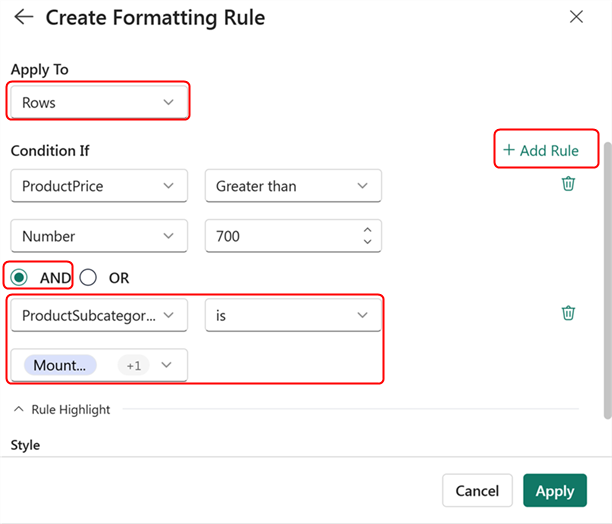Screen dimensions: 612x524
Task: Increase the 700 value with up arrow
Action: pyautogui.click(x=367, y=230)
